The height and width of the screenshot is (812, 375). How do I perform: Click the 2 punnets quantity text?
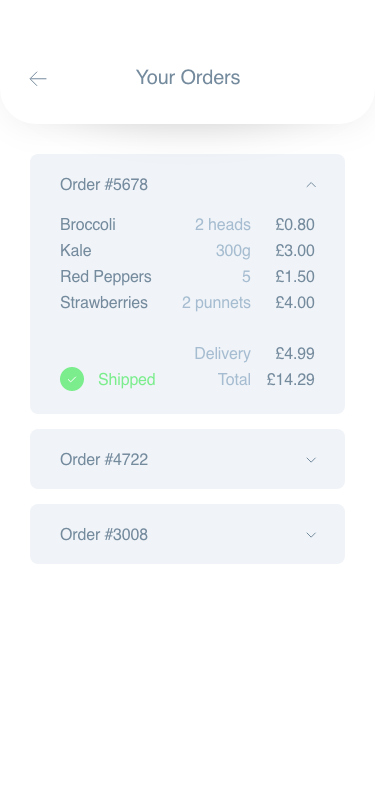pyautogui.click(x=216, y=302)
